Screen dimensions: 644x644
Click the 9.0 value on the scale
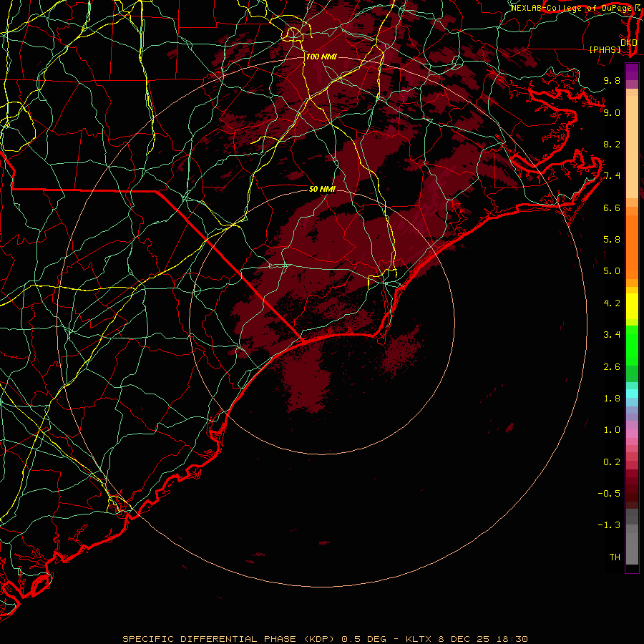(612, 112)
